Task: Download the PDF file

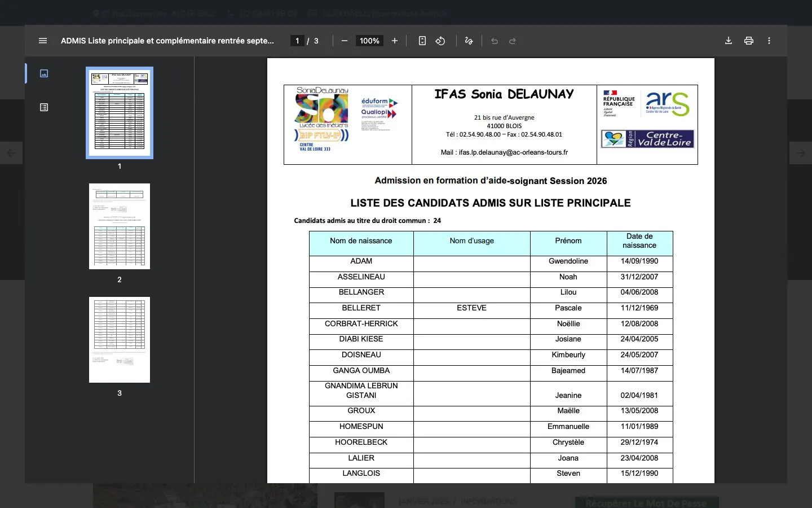Action: coord(729,41)
